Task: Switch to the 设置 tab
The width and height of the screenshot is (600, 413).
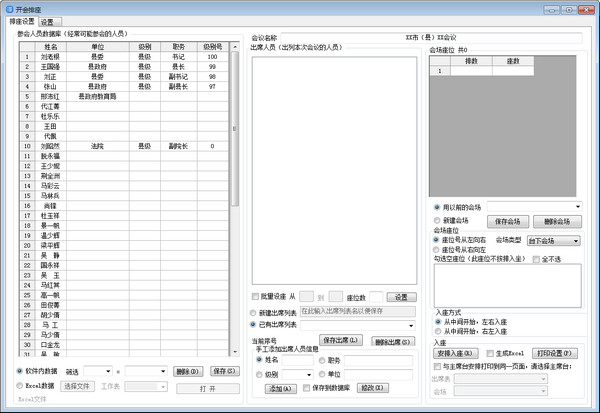Action: point(47,21)
